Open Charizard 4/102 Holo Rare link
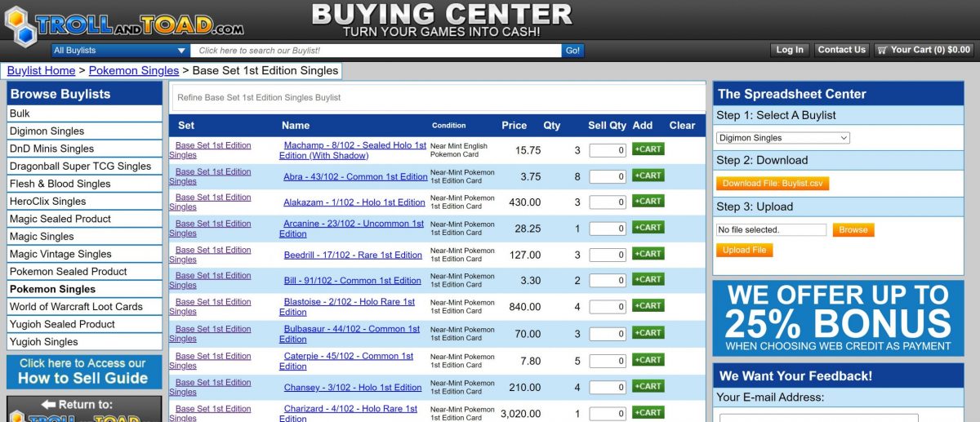 click(x=348, y=414)
